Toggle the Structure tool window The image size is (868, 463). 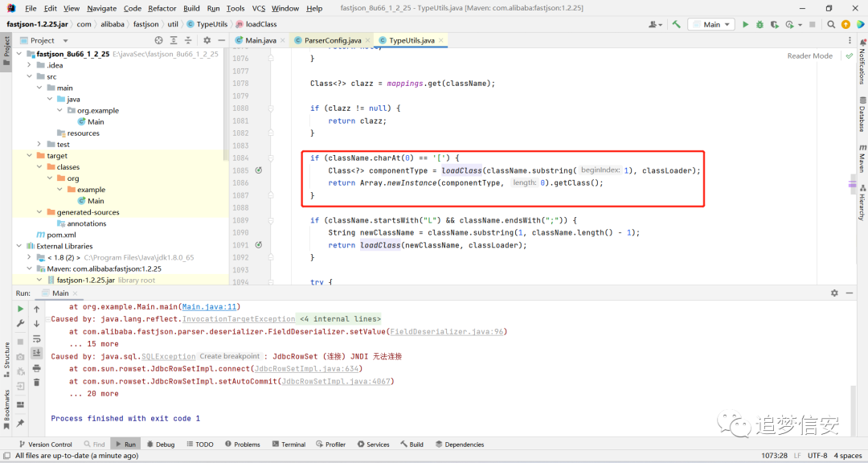point(6,360)
